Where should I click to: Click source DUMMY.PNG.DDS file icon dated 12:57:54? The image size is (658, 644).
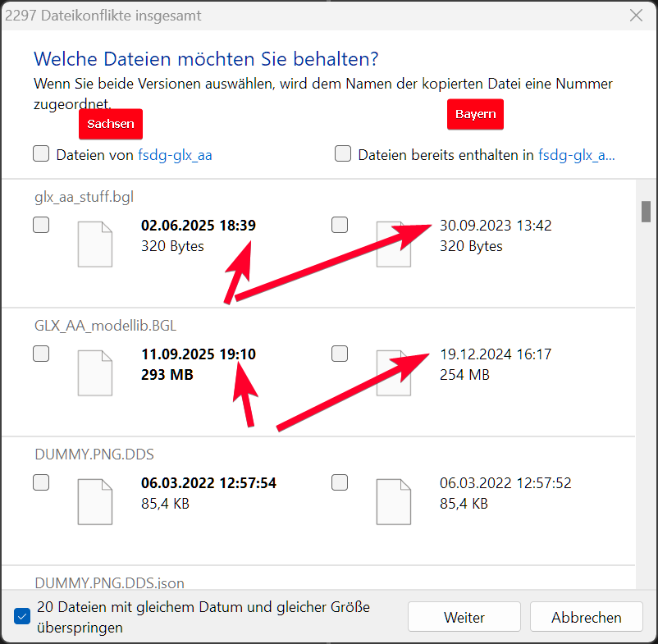[x=94, y=501]
